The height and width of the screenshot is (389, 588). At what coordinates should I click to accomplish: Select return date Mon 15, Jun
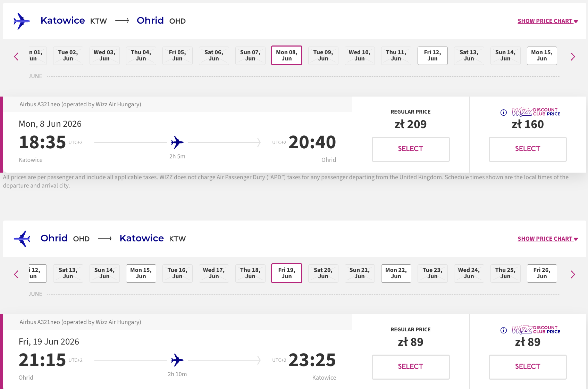[x=141, y=273]
